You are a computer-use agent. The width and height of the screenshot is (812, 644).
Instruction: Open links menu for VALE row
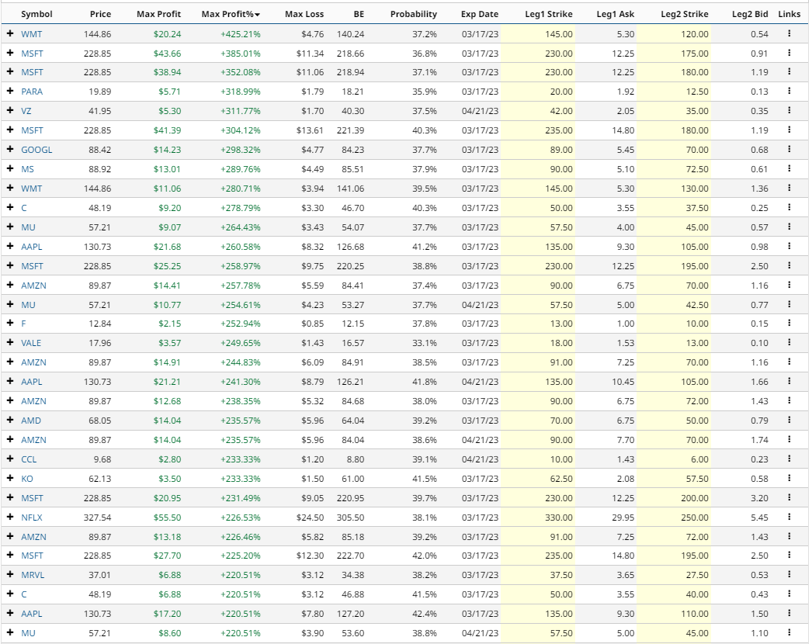click(x=789, y=342)
